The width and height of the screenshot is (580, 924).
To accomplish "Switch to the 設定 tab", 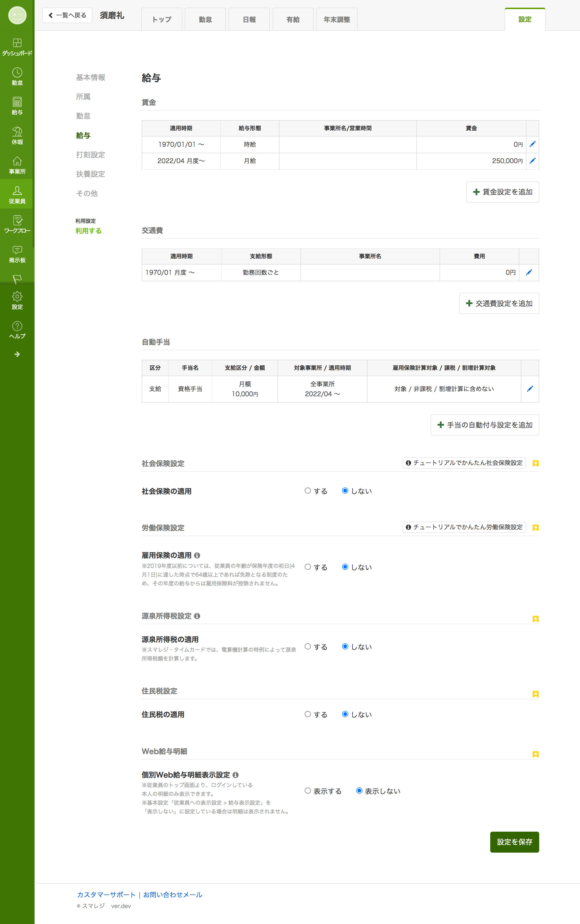I will click(525, 19).
